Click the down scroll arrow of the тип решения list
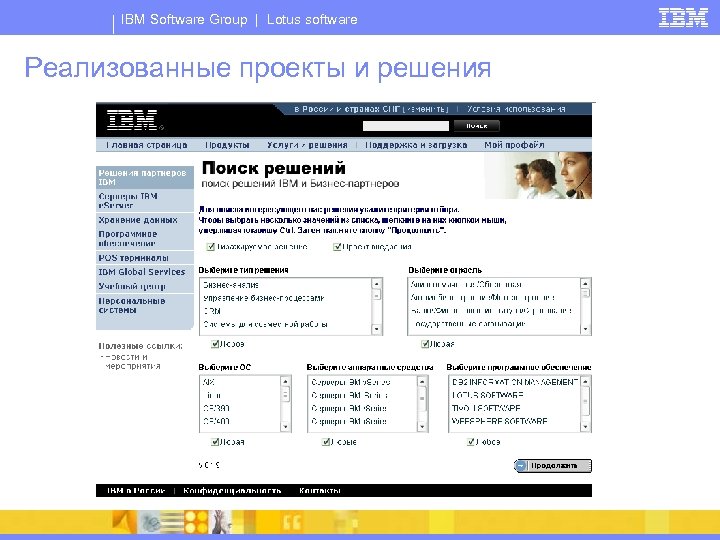The height and width of the screenshot is (540, 720). 377,329
